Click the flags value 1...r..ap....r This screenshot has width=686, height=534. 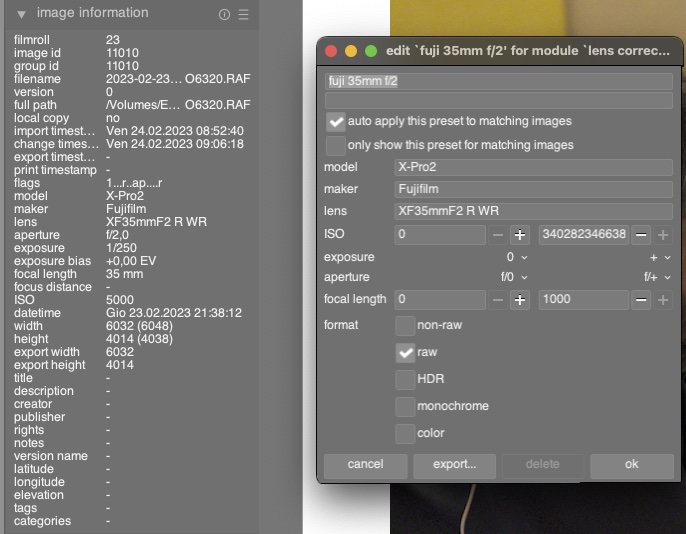[x=134, y=183]
